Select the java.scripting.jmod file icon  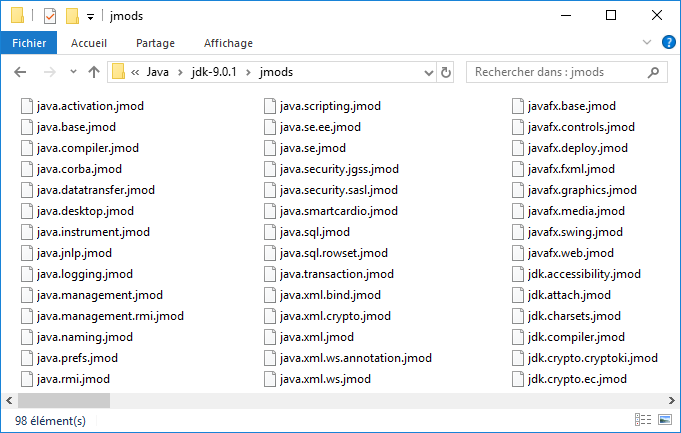[270, 106]
